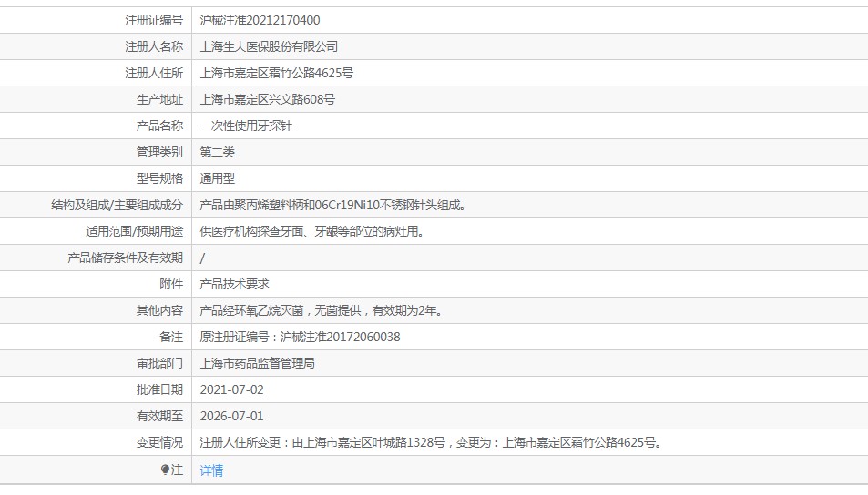The image size is (868, 495).
Task: Select approval date 2021-07-02
Action: pyautogui.click(x=232, y=390)
